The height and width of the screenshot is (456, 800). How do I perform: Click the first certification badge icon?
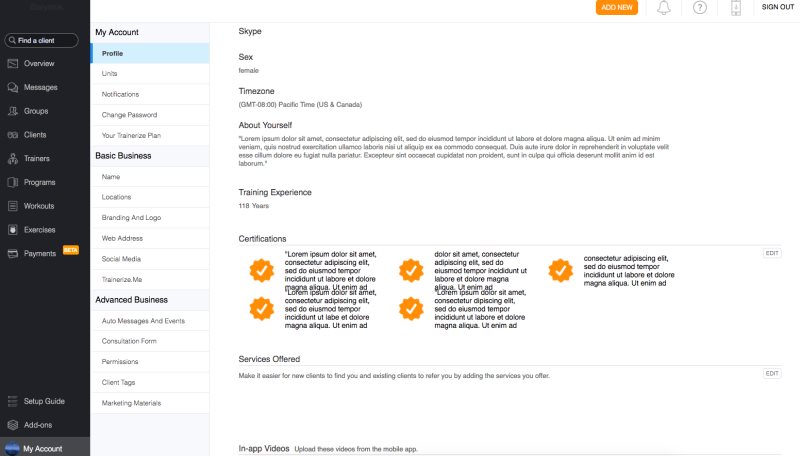click(x=261, y=270)
